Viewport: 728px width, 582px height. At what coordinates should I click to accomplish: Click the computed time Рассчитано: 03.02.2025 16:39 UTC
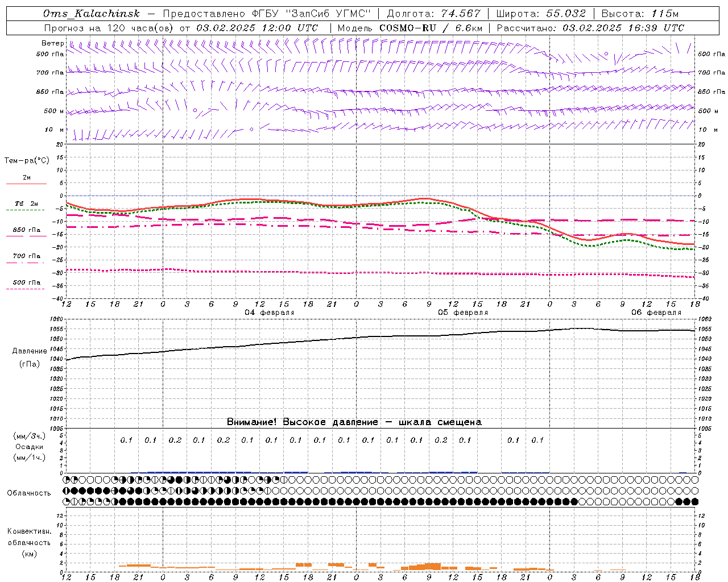590,28
